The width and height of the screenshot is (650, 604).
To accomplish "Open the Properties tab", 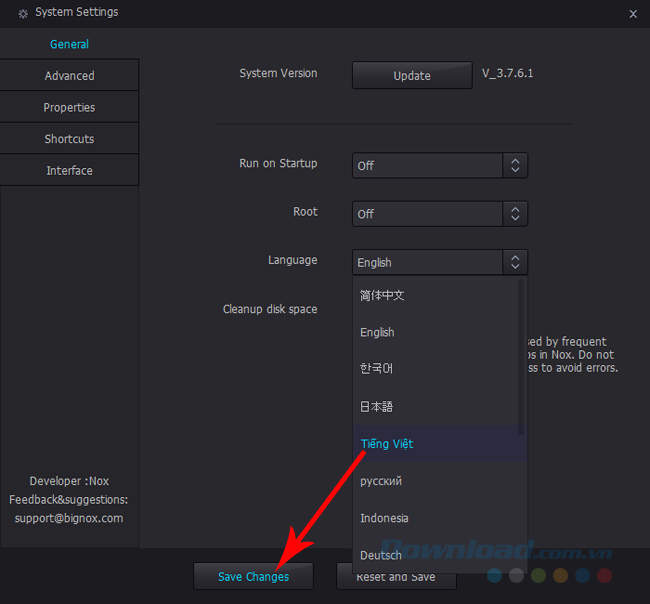I will pos(69,107).
